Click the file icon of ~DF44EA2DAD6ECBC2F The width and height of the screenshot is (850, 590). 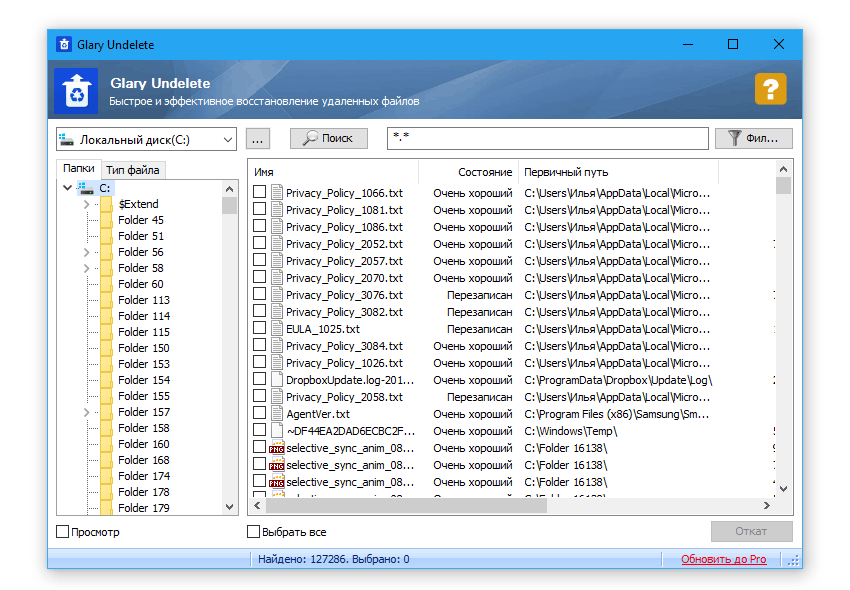[277, 431]
